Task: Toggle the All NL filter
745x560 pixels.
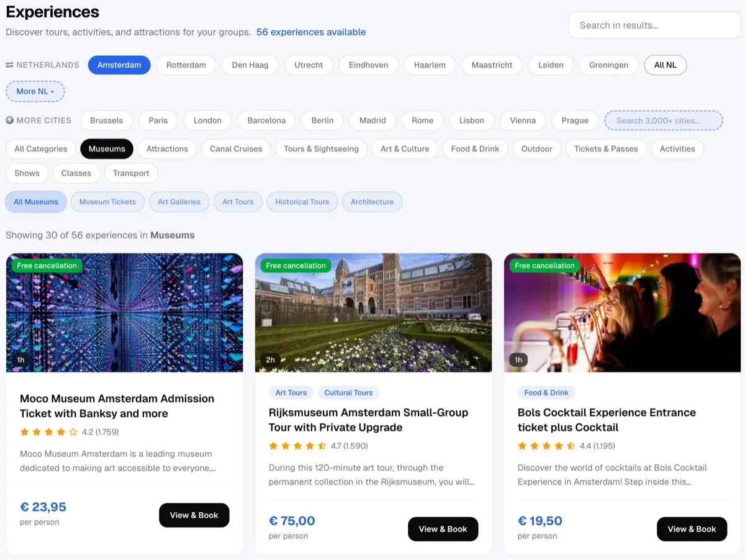Action: 665,65
